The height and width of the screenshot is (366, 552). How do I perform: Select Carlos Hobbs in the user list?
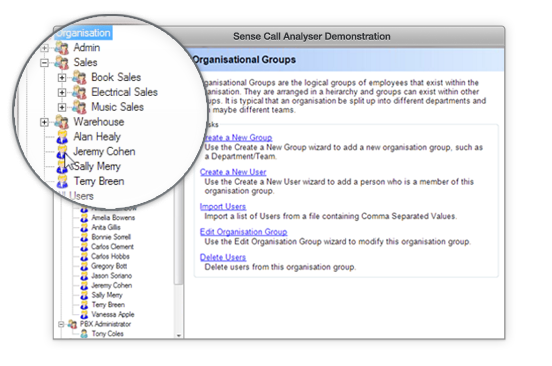click(x=110, y=256)
